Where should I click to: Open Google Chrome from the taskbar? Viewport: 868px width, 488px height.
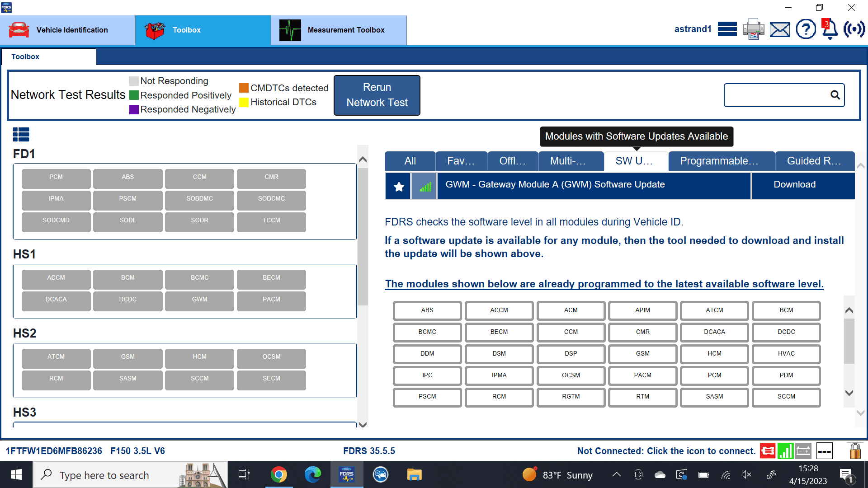tap(278, 474)
